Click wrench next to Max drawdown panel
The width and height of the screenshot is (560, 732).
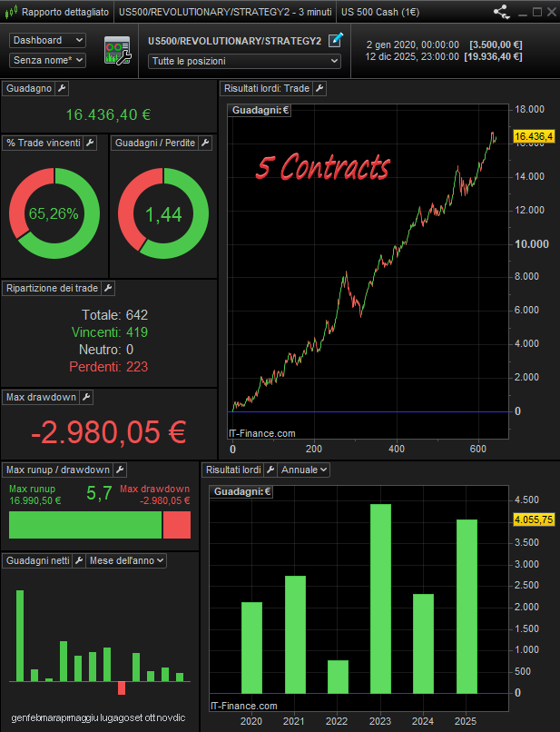(87, 397)
